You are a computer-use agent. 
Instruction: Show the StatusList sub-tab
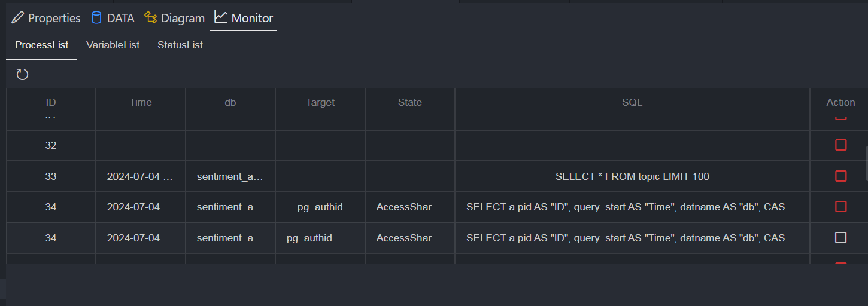(x=180, y=45)
